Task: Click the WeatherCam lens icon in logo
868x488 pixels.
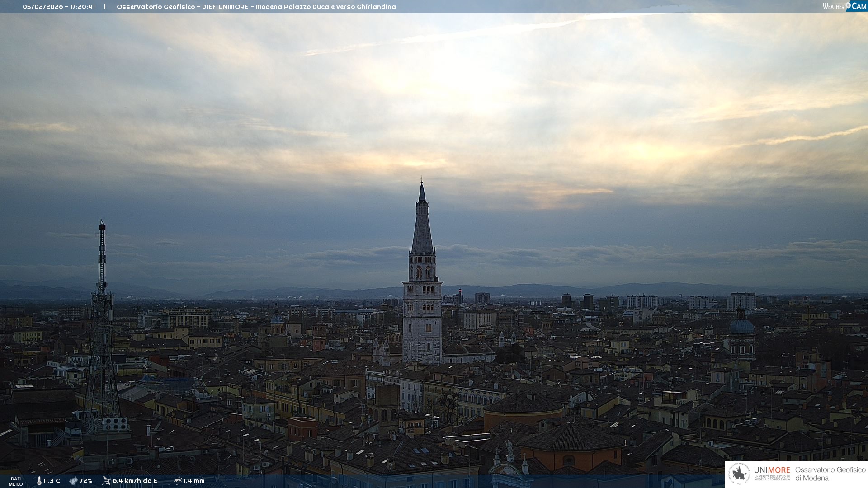Action: tap(848, 5)
